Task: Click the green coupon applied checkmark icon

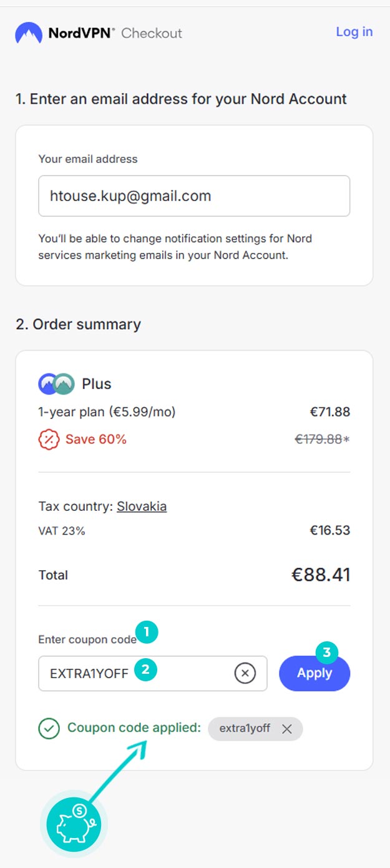Action: (x=49, y=728)
